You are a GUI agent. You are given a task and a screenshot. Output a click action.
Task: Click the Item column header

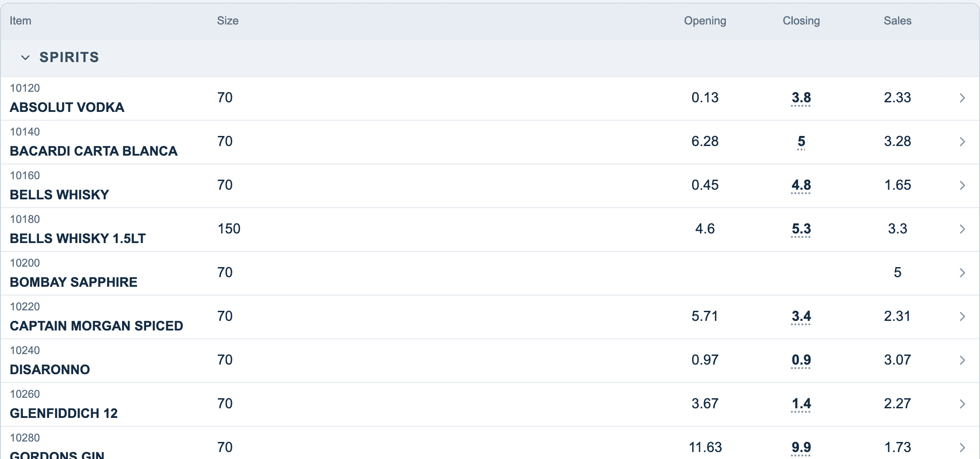[x=21, y=21]
